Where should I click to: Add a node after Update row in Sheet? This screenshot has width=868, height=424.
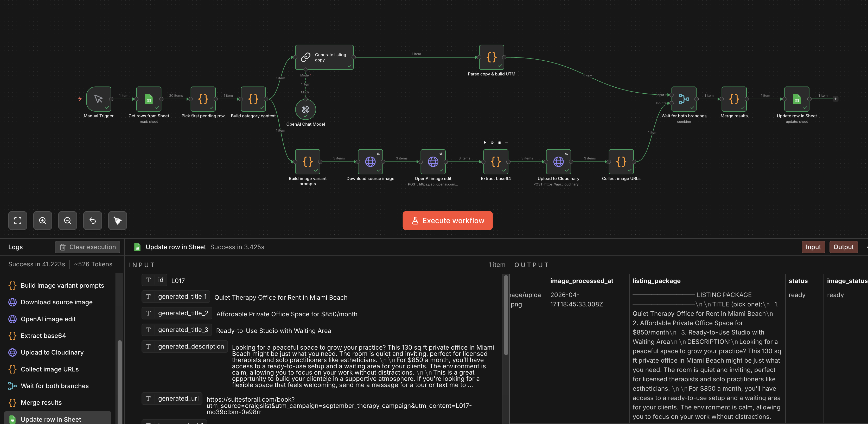pos(835,99)
